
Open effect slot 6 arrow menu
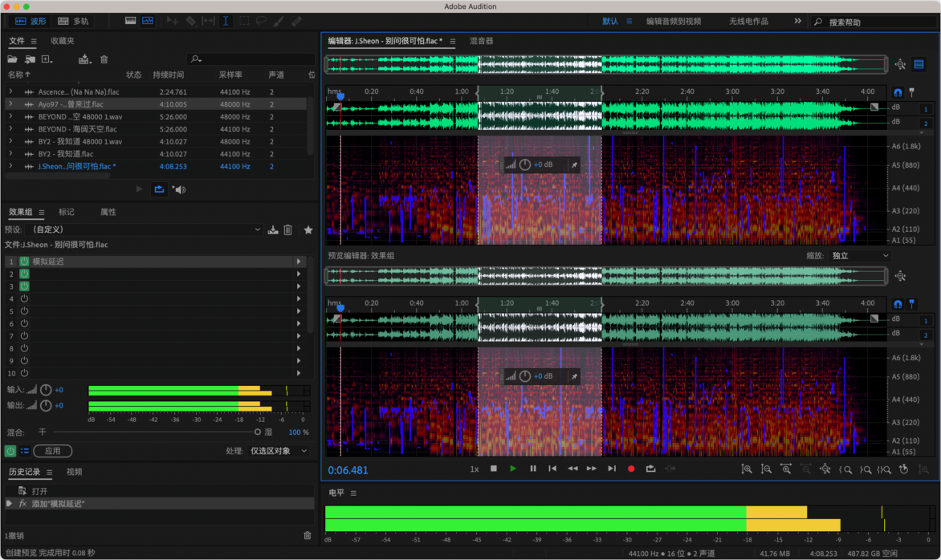click(298, 324)
